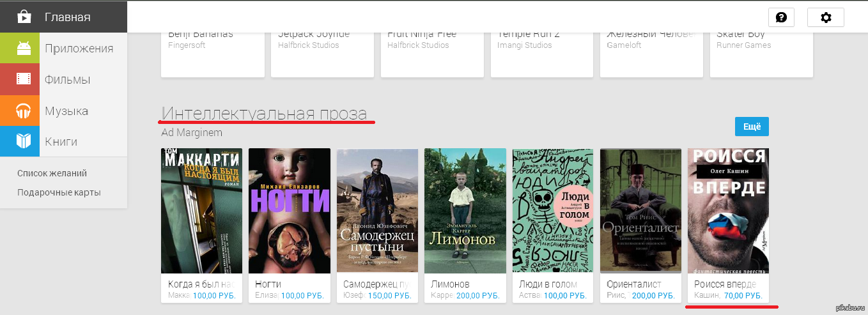Click Роисся вперде price 70,00 руб.
The height and width of the screenshot is (315, 868).
pyautogui.click(x=743, y=296)
